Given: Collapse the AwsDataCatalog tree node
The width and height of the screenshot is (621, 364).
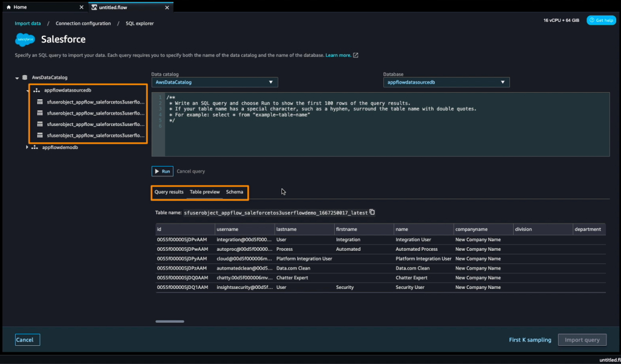Looking at the screenshot, I should (x=16, y=78).
